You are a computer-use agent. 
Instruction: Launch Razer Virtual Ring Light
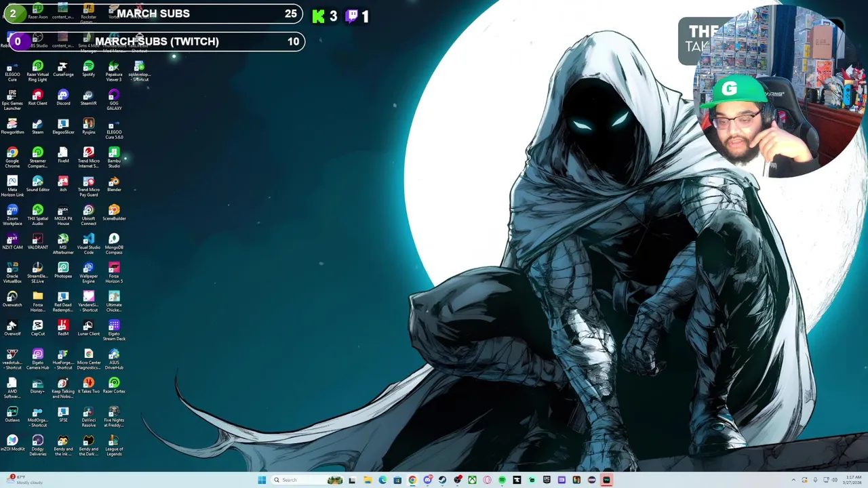38,72
